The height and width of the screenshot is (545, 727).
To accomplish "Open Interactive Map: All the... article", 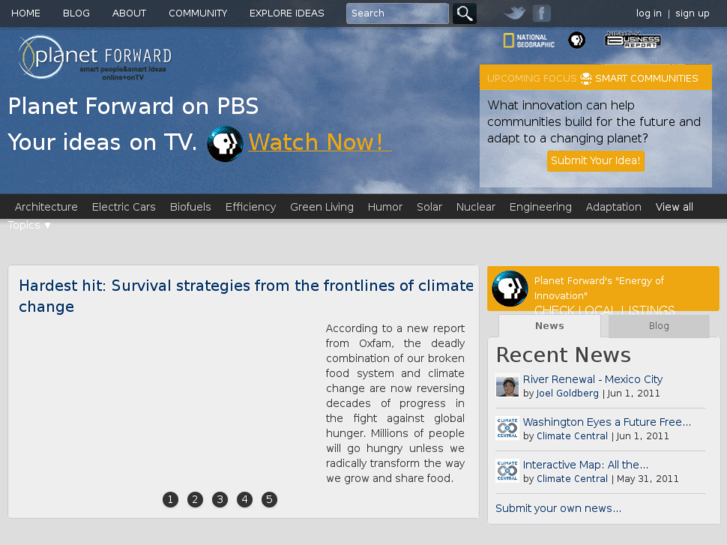I will tap(586, 465).
